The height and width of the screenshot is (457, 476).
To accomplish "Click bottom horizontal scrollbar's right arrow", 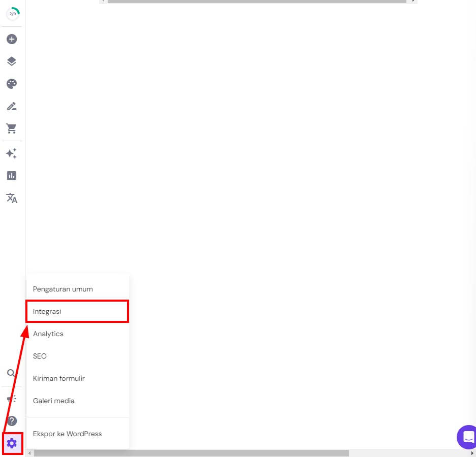I will coord(472,453).
